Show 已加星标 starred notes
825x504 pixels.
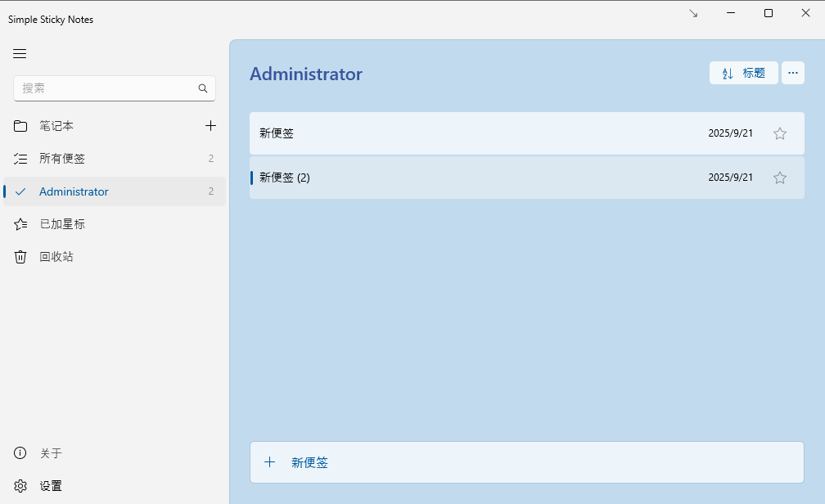(x=62, y=224)
